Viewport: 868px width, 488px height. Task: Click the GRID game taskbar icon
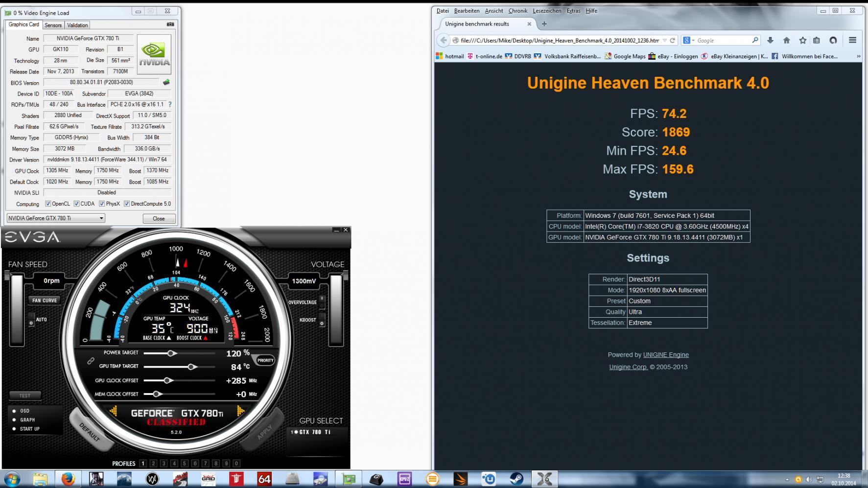[208, 479]
